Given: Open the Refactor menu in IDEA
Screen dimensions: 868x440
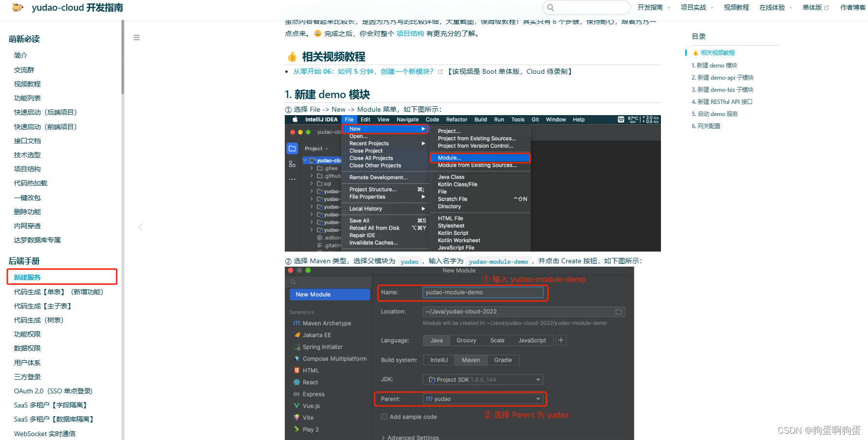Looking at the screenshot, I should coord(457,119).
